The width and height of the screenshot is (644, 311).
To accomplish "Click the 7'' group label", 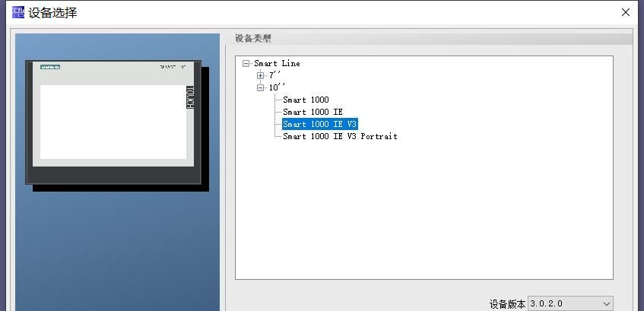I will [274, 75].
